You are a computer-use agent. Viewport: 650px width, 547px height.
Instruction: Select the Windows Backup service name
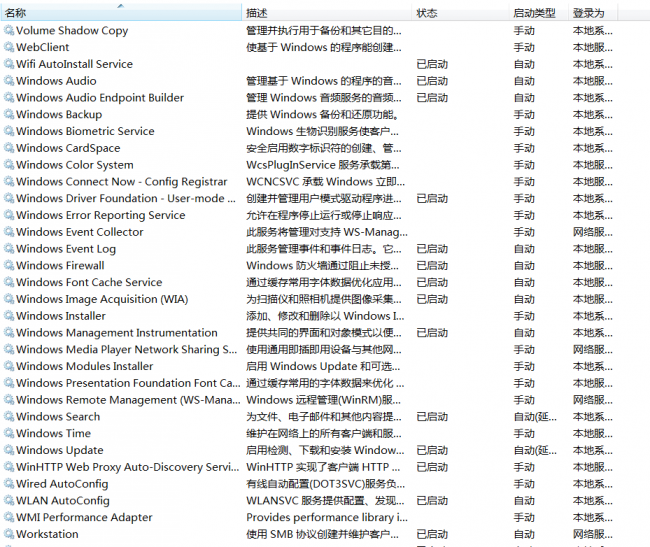[59, 114]
